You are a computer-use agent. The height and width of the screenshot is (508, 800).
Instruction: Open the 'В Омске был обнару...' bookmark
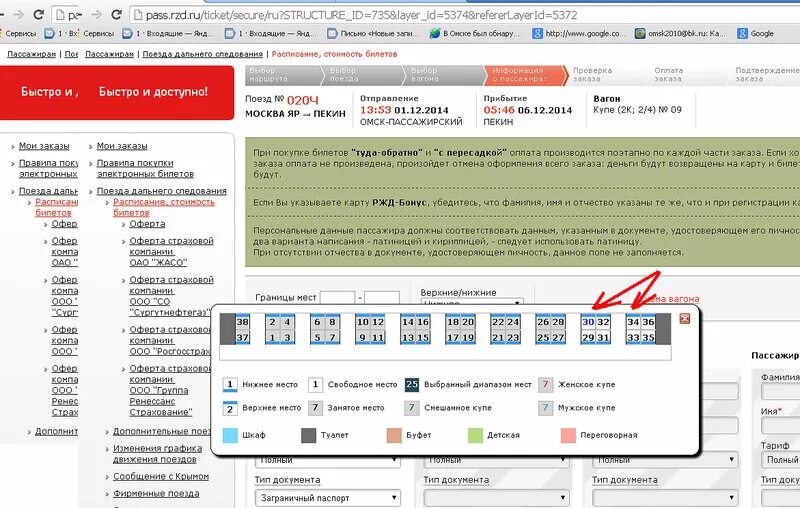coord(474,34)
